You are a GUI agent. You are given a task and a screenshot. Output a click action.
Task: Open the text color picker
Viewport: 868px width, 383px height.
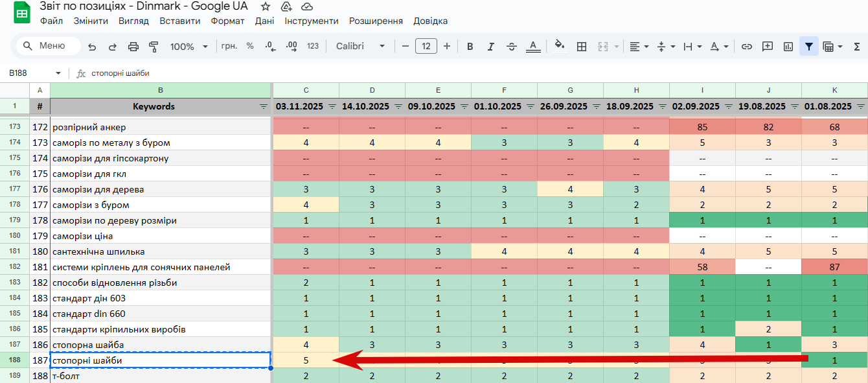pyautogui.click(x=532, y=47)
